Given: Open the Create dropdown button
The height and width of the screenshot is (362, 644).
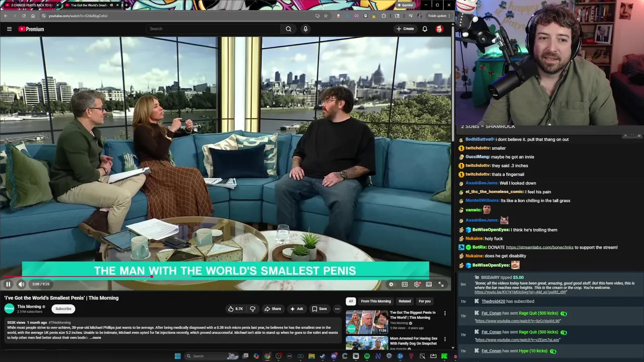Looking at the screenshot, I should pyautogui.click(x=405, y=29).
